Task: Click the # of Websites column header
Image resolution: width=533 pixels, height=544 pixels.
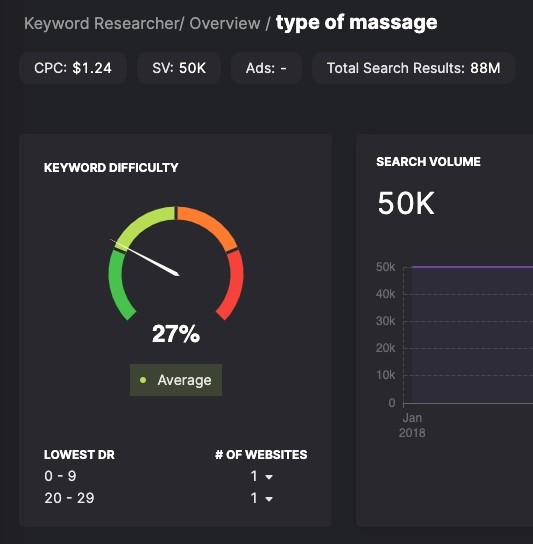Action: 261,454
